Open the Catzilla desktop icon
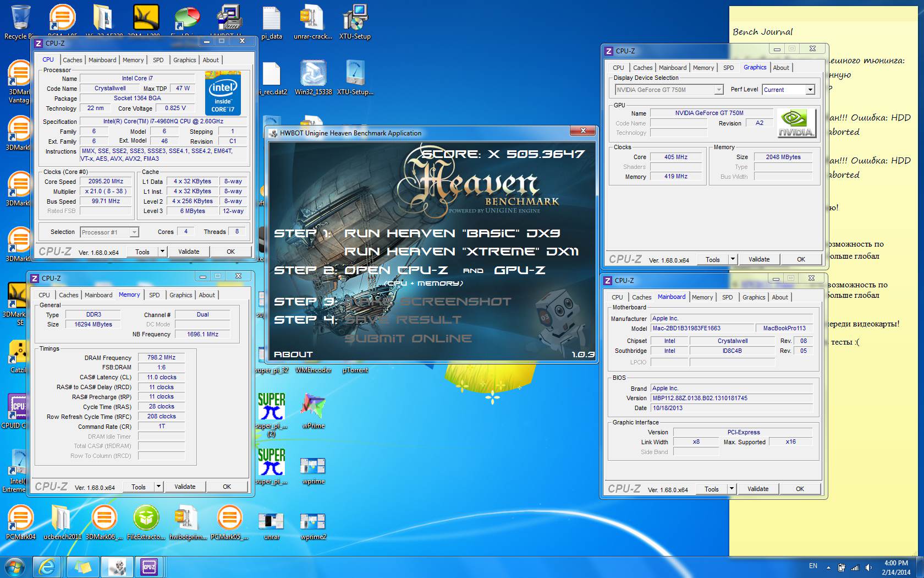924x578 pixels. tap(18, 357)
